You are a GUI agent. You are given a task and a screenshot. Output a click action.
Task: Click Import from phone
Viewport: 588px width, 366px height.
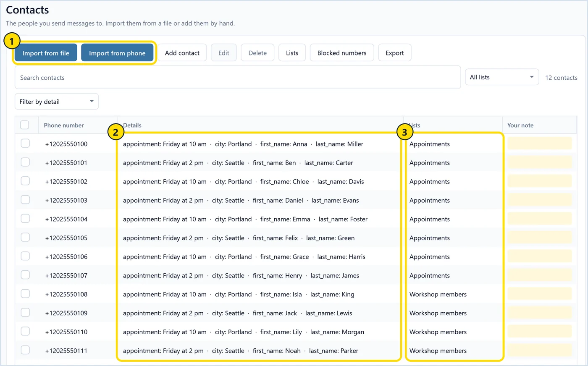[117, 53]
